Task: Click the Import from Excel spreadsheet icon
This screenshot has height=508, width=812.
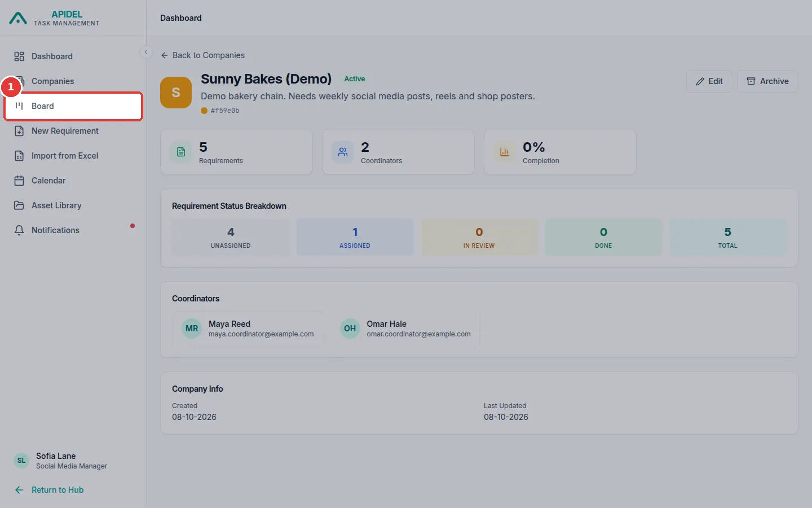Action: point(19,156)
